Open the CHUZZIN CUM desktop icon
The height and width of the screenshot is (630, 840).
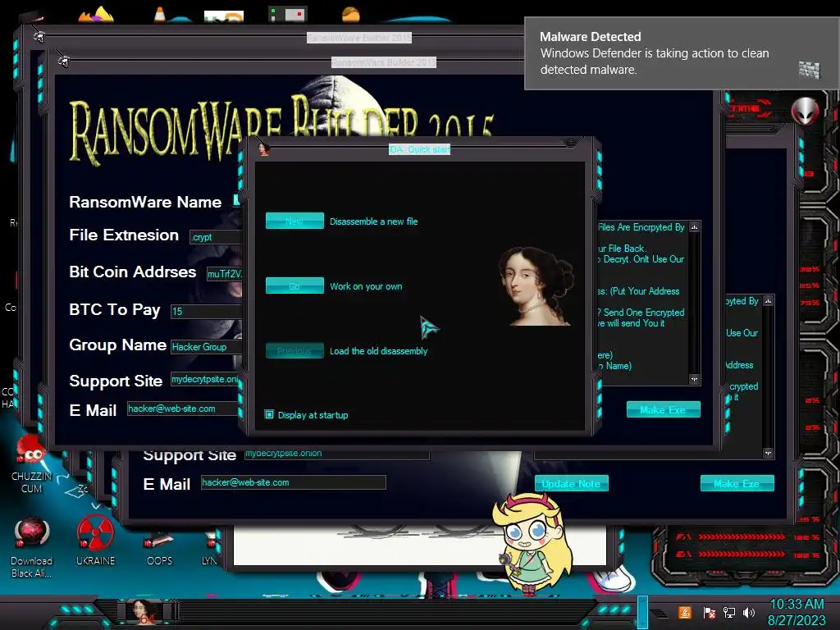[31, 464]
